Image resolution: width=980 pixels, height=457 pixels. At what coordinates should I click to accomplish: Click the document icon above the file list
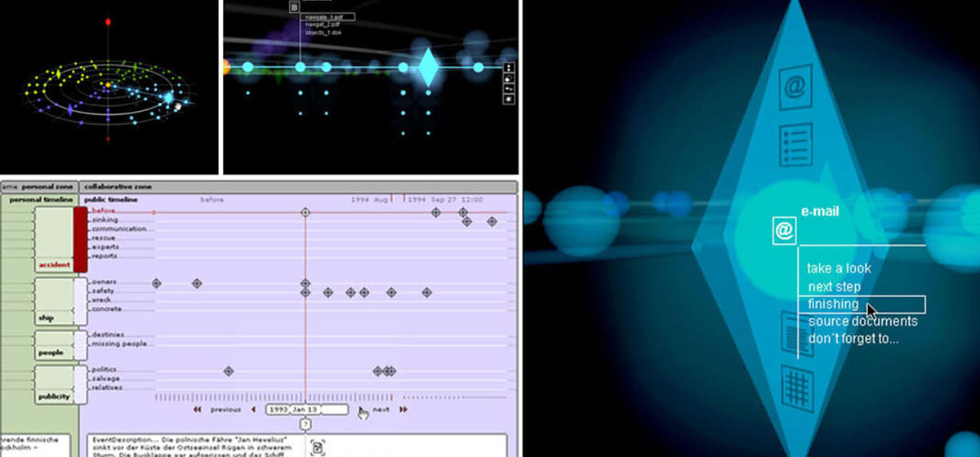click(295, 7)
